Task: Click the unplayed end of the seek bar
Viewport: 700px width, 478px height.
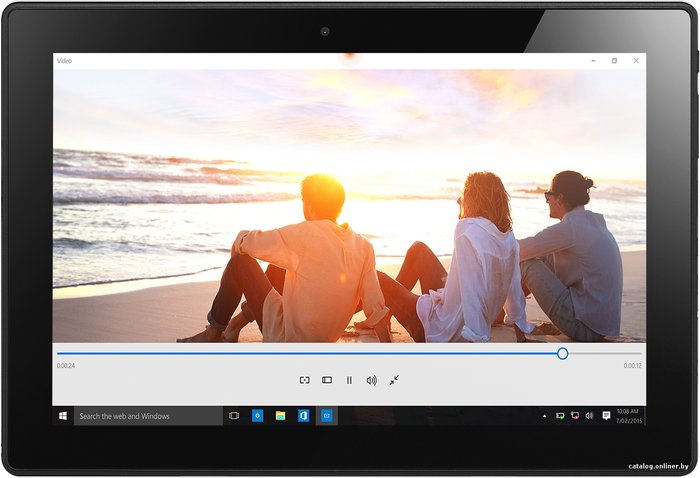Action: point(605,353)
